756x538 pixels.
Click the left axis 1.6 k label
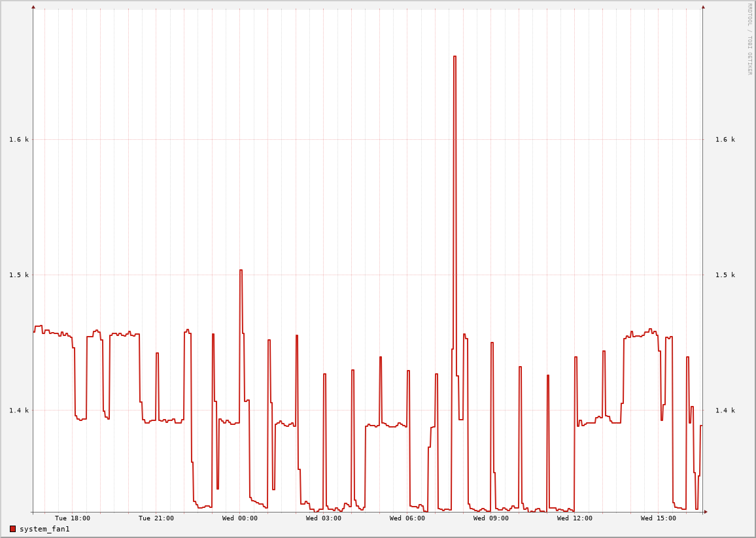coord(19,139)
